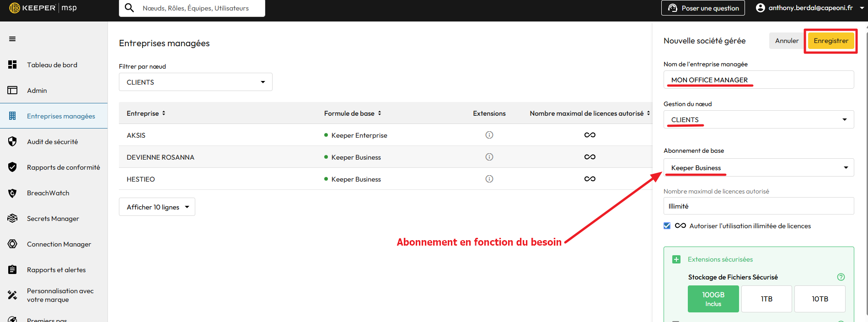Click the Rapports et alertes clipboard icon
The height and width of the screenshot is (322, 868).
click(12, 269)
